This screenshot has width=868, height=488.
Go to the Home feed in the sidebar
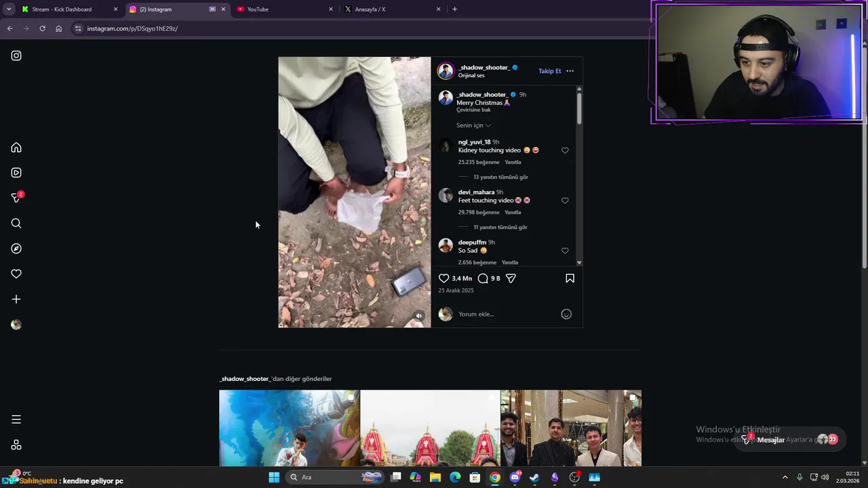click(16, 148)
